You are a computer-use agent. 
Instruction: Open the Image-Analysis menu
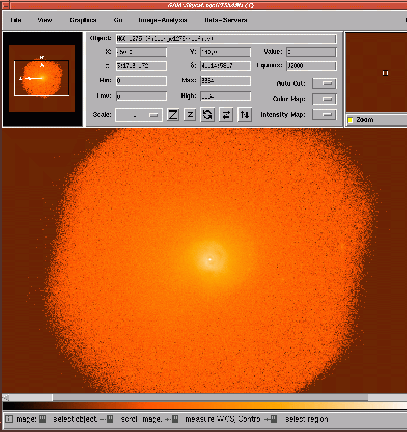click(163, 20)
